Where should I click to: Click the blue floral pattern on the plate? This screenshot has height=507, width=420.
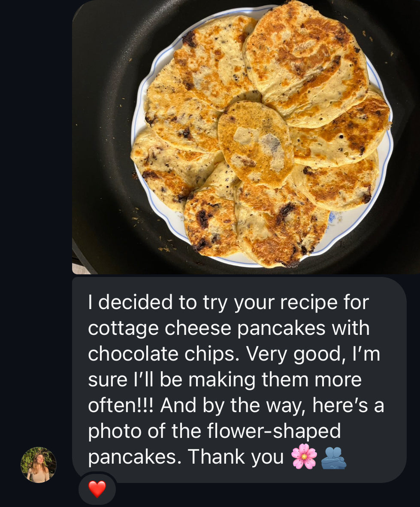(x=332, y=217)
